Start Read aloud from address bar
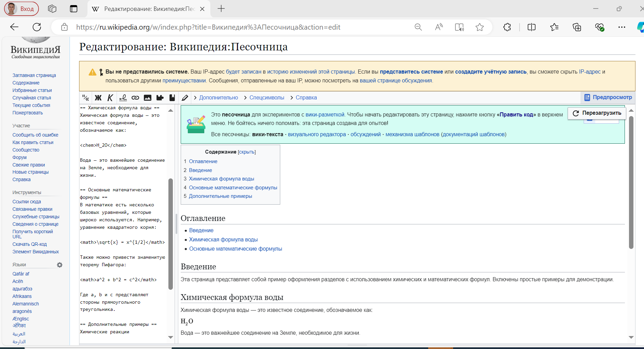 439,27
